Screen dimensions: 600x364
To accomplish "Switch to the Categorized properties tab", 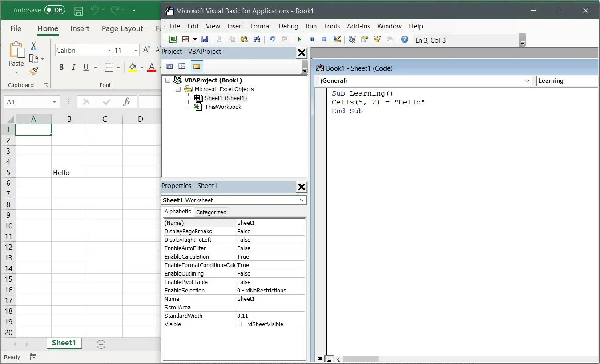I will 211,212.
